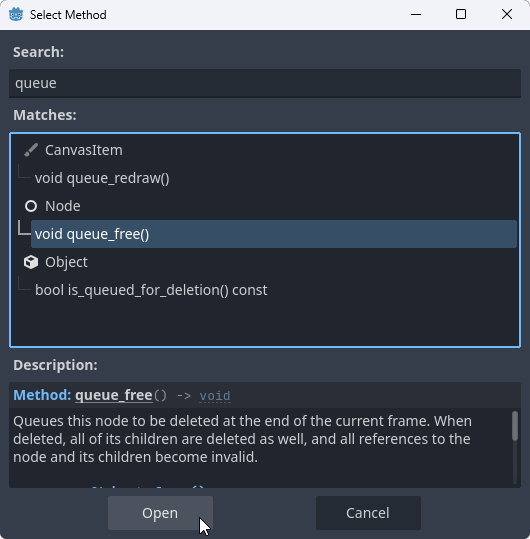Close the Select Method dialog
This screenshot has width=530, height=539.
(507, 14)
